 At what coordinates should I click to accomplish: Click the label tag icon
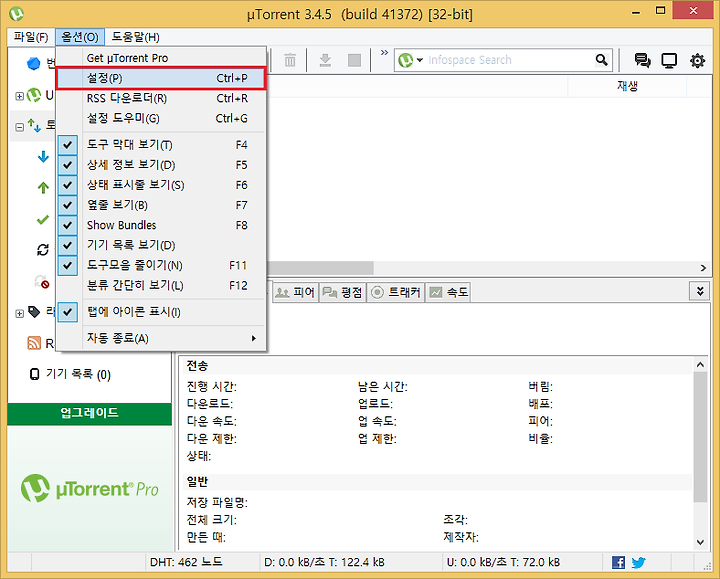34,312
